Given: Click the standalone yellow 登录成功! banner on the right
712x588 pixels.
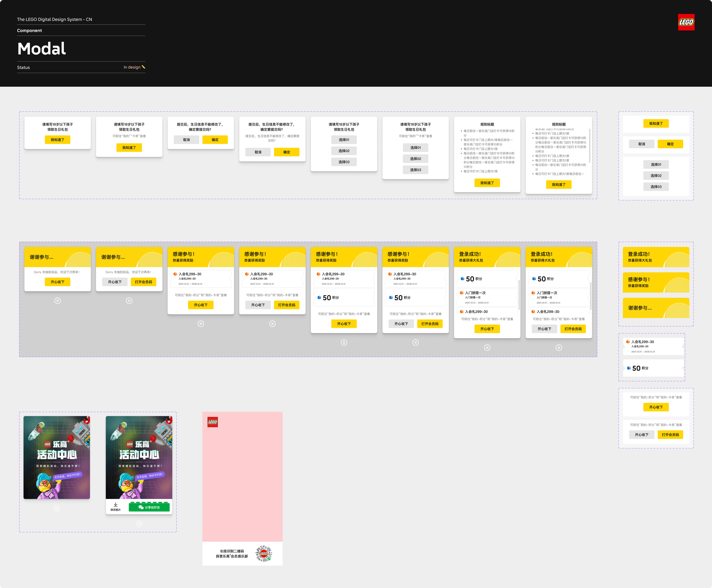Looking at the screenshot, I should pyautogui.click(x=656, y=257).
